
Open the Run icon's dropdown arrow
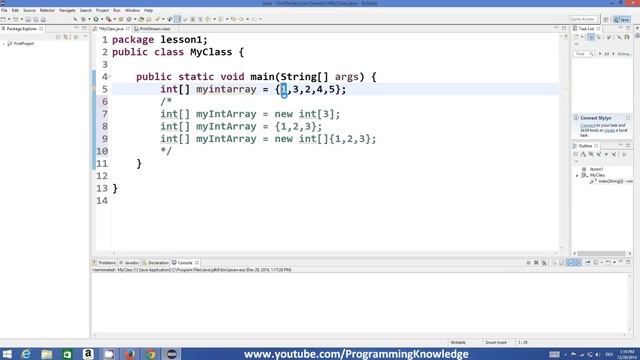(x=102, y=19)
